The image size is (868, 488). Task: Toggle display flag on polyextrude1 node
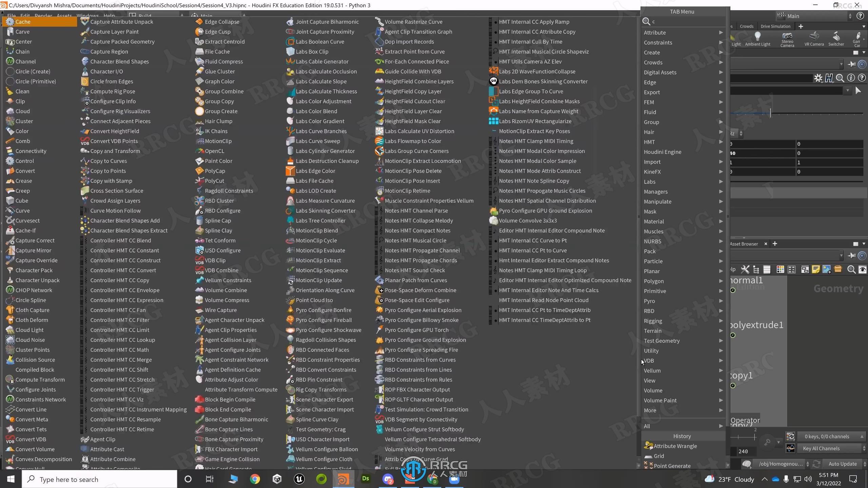click(733, 335)
